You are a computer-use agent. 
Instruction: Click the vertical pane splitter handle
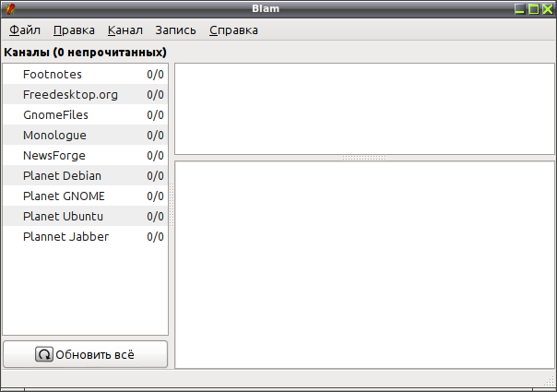(x=172, y=205)
